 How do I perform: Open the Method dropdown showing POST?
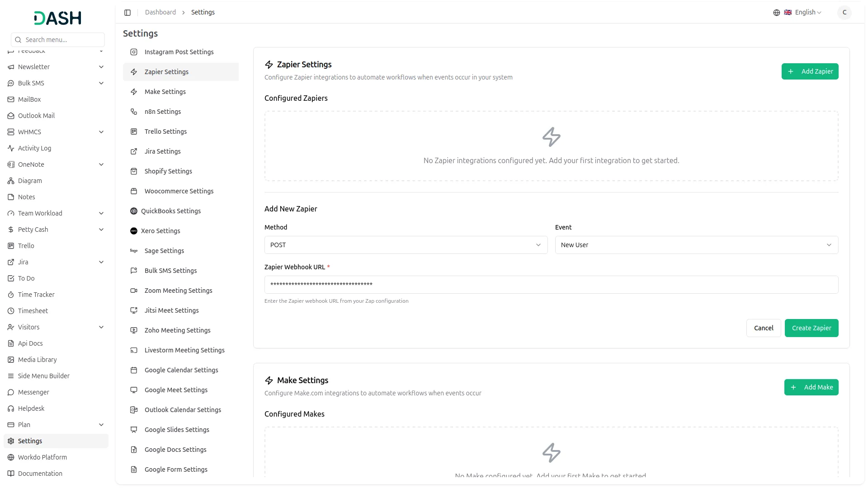coord(406,245)
